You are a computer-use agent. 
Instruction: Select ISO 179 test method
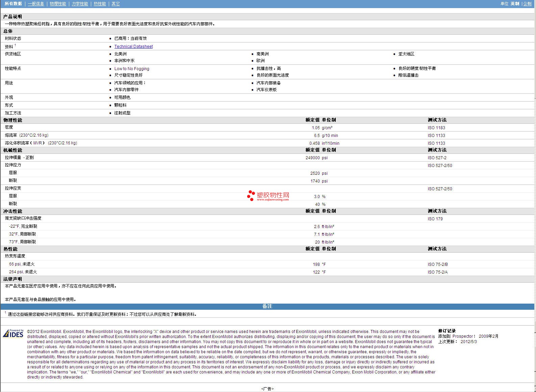coord(435,219)
